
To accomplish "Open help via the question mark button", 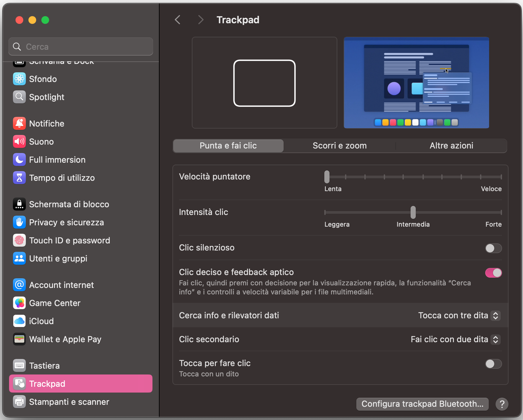I will [502, 404].
